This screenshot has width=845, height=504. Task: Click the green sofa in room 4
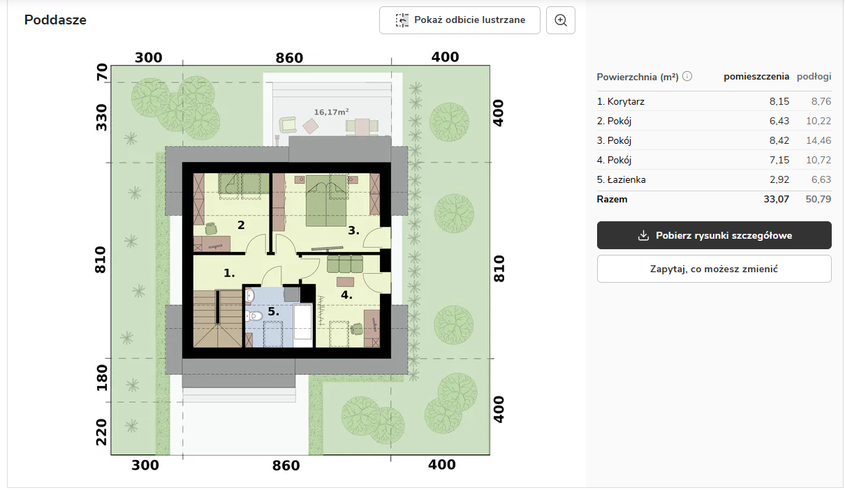coord(345,265)
